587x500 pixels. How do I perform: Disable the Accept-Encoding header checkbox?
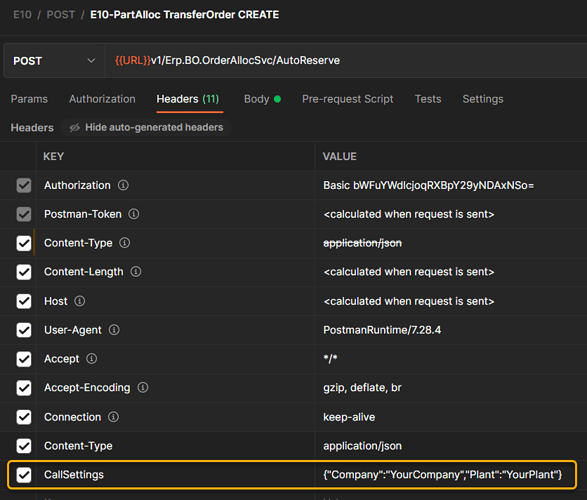pyautogui.click(x=24, y=388)
